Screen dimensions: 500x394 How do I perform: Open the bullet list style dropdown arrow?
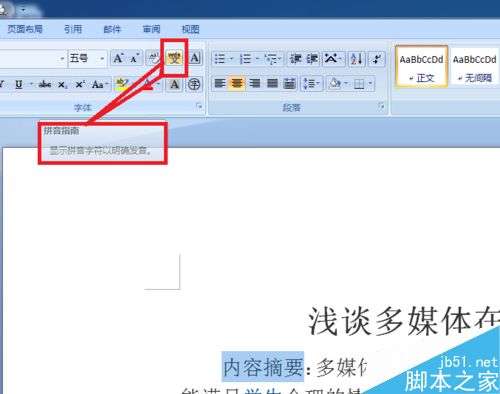pyautogui.click(x=231, y=59)
